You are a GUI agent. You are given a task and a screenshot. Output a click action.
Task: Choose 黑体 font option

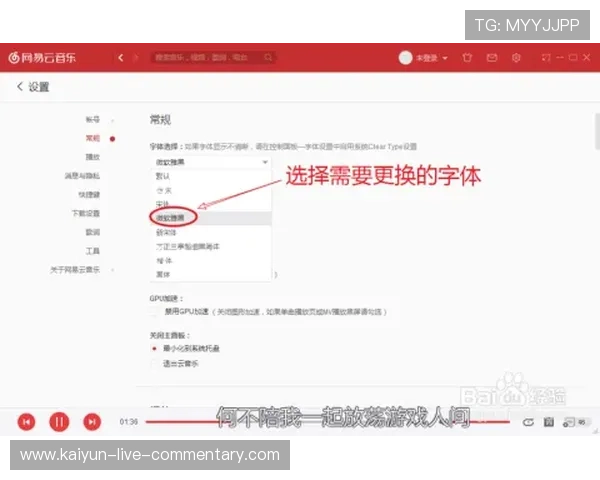coord(210,274)
